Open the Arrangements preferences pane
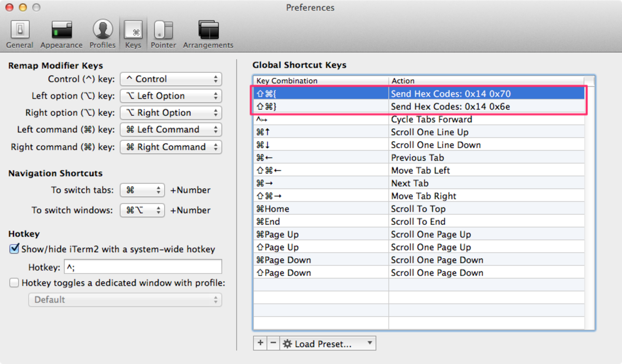This screenshot has width=622, height=364. (x=208, y=34)
